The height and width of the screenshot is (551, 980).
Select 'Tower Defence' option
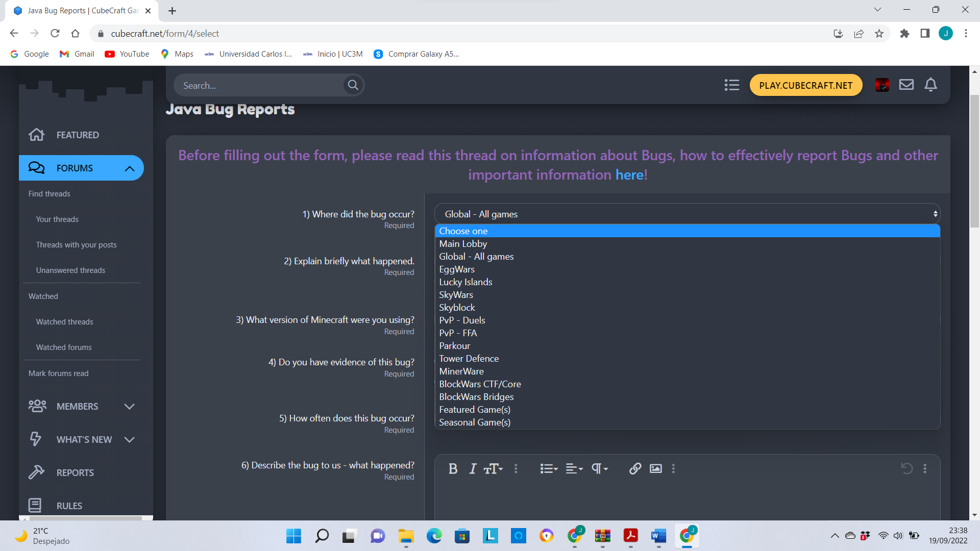pyautogui.click(x=687, y=359)
